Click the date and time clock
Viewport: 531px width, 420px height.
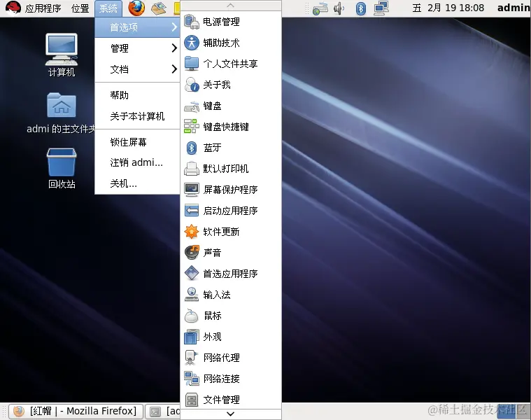pos(448,8)
